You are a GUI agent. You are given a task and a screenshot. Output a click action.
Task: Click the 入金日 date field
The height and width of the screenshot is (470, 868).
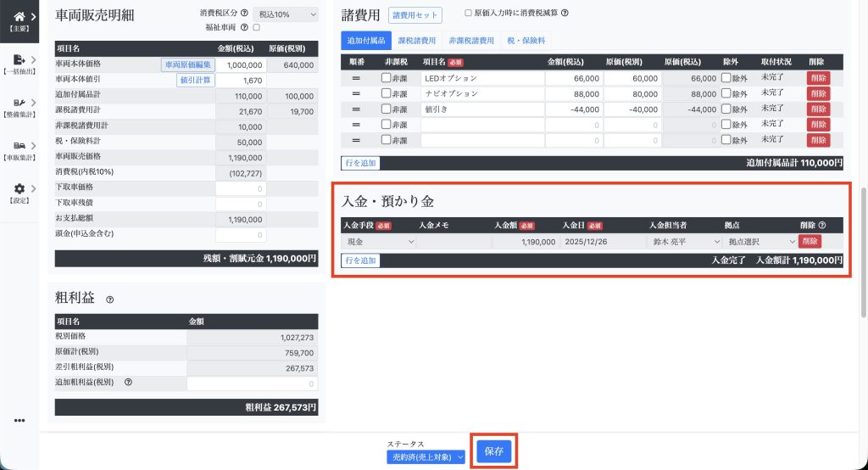click(601, 242)
